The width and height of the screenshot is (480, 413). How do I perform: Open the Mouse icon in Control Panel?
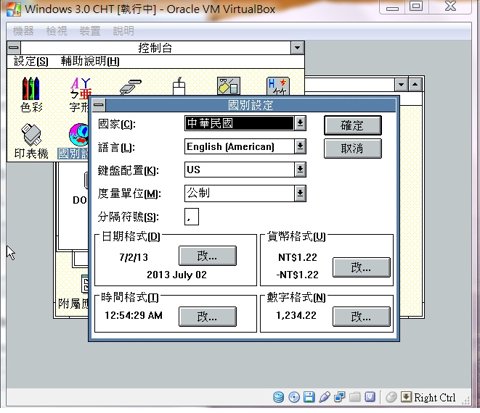click(179, 86)
